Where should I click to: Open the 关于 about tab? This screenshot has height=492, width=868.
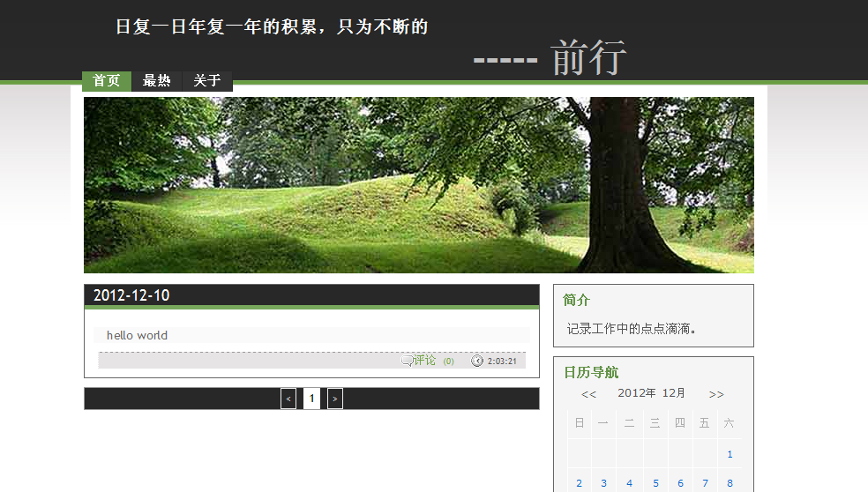(207, 81)
